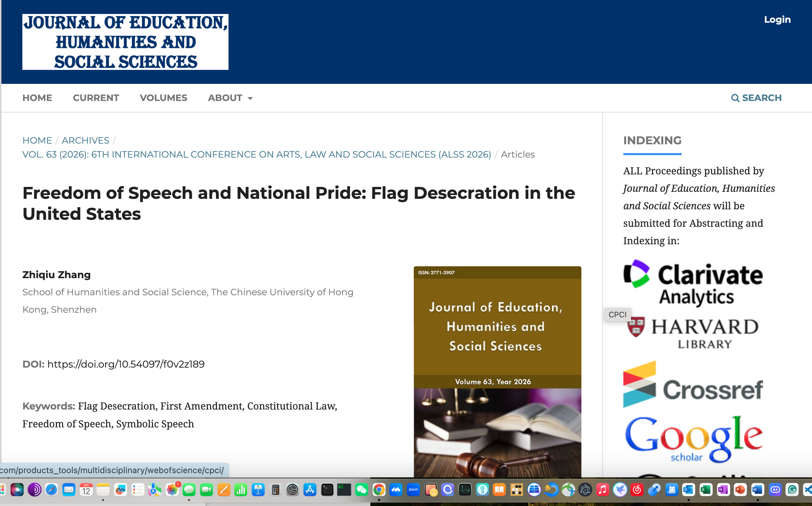
Task: Open Terminal from the dock
Action: pyautogui.click(x=327, y=490)
